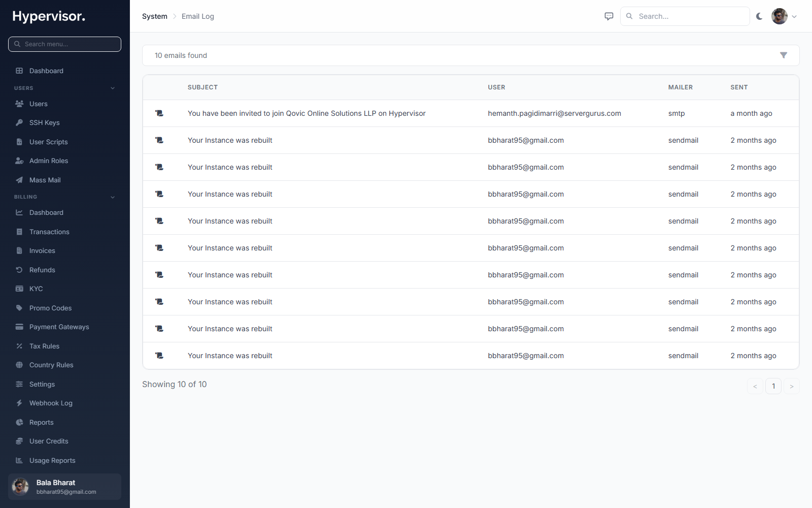
Task: Open the filter funnel icon
Action: [x=784, y=55]
